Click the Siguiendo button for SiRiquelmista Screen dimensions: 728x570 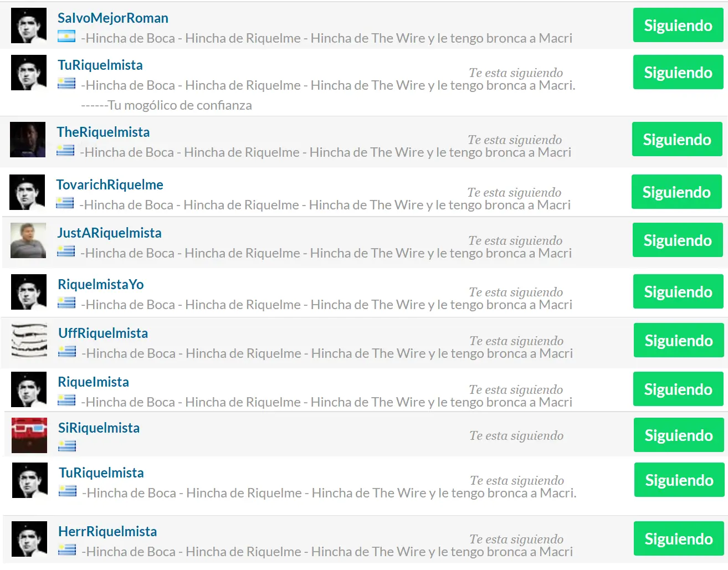tap(679, 435)
